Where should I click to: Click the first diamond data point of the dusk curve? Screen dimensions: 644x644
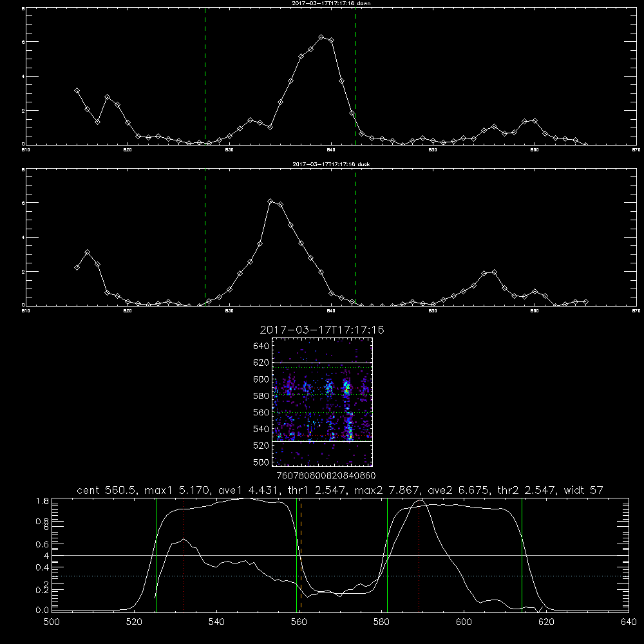(x=77, y=267)
